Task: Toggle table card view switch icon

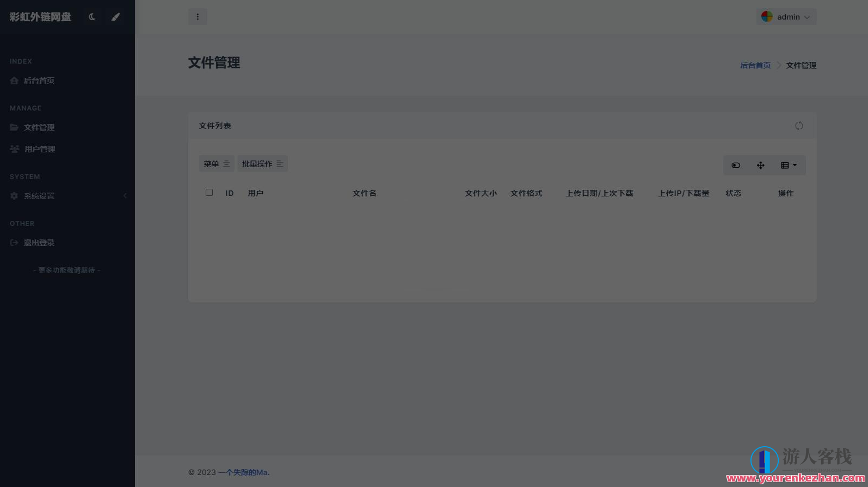Action: 736,165
